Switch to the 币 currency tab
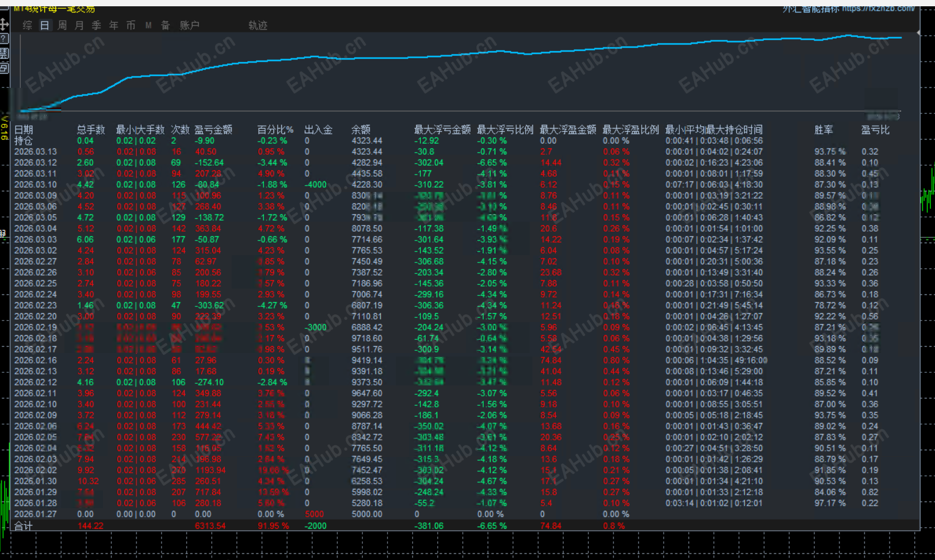Image resolution: width=935 pixels, height=560 pixels. tap(131, 25)
